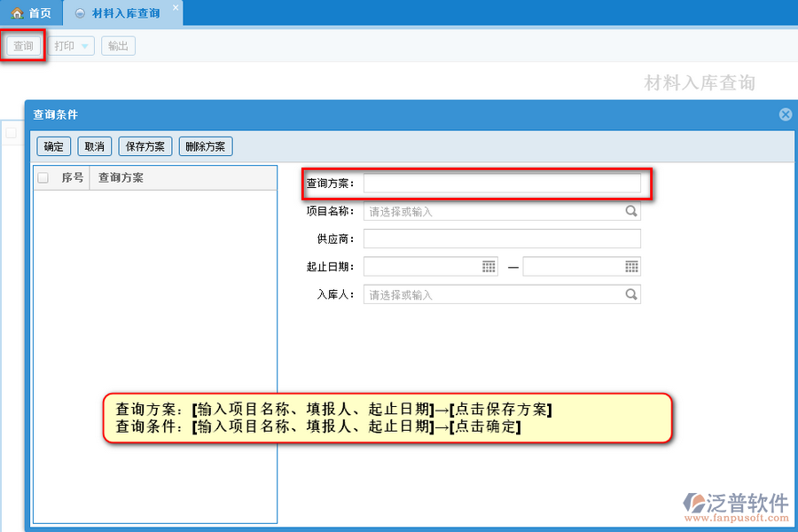Toggle the background grid checkbox behind dialog
798x532 pixels.
12,133
